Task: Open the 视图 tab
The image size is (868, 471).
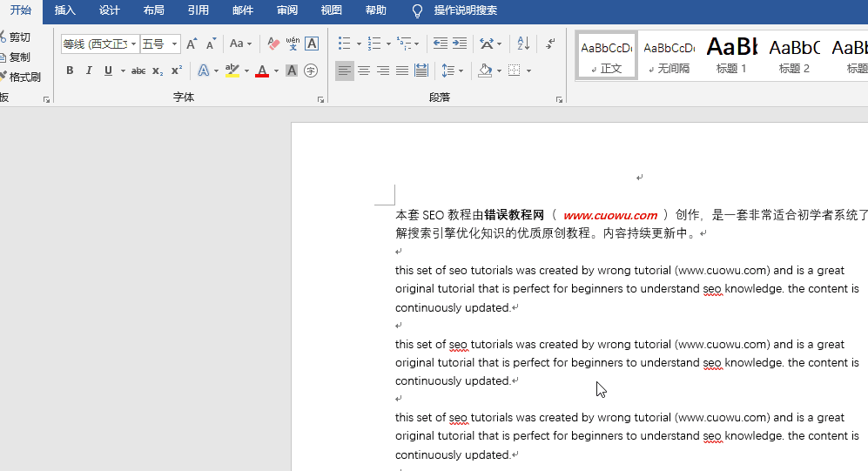Action: coord(331,10)
